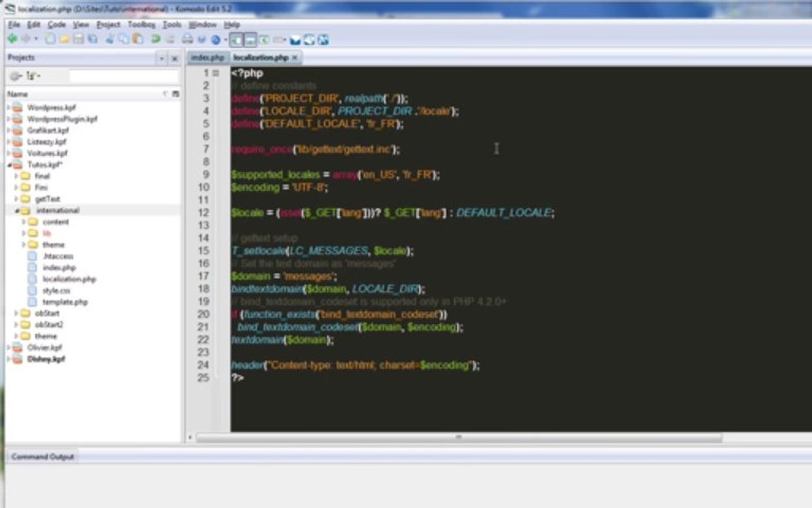Viewport: 812px width, 508px height.
Task: Paste clipboard using toolbar paste icon
Action: click(x=137, y=39)
